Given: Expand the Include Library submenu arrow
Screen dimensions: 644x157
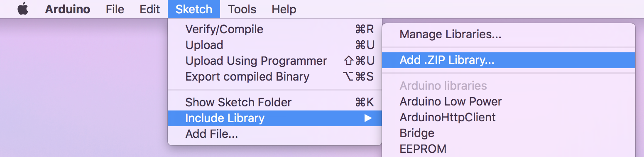Looking at the screenshot, I should tap(367, 118).
